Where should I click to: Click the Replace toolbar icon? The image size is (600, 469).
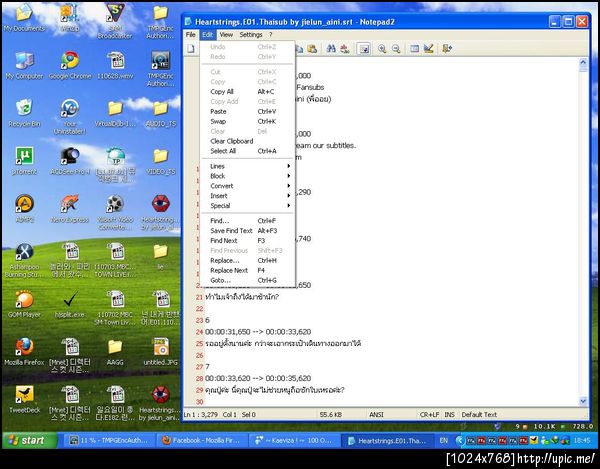click(345, 49)
